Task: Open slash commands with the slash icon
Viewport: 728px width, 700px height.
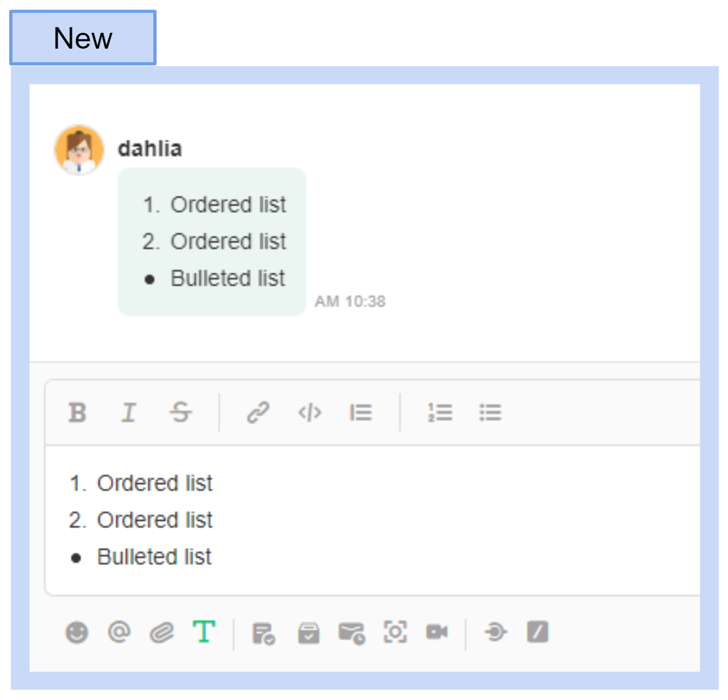Action: 538,632
